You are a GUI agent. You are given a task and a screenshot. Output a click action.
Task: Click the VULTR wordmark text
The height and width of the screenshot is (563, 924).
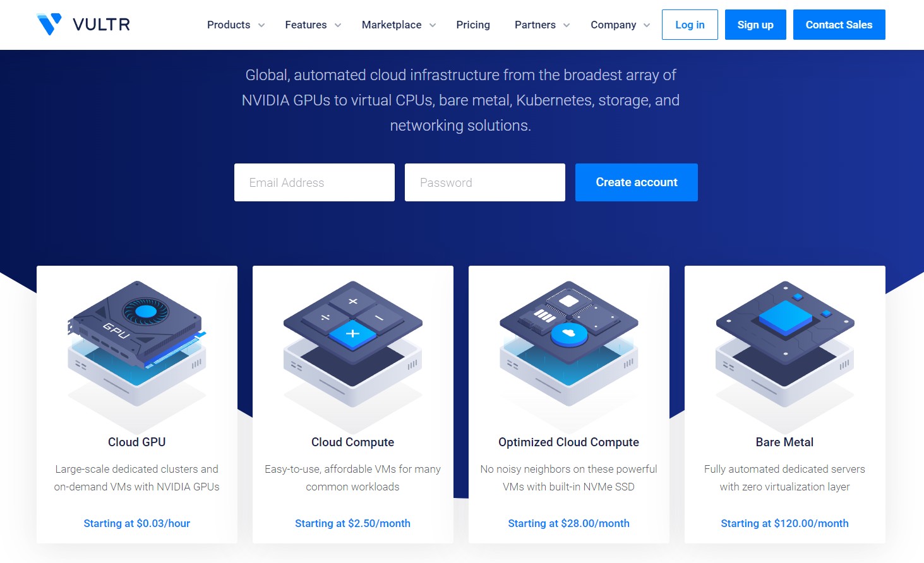101,25
